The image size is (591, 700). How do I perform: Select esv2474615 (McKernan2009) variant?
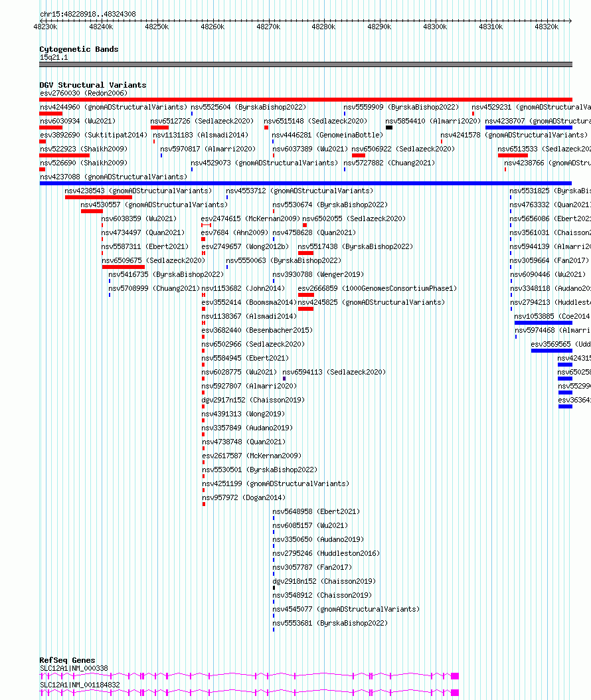(x=250, y=219)
